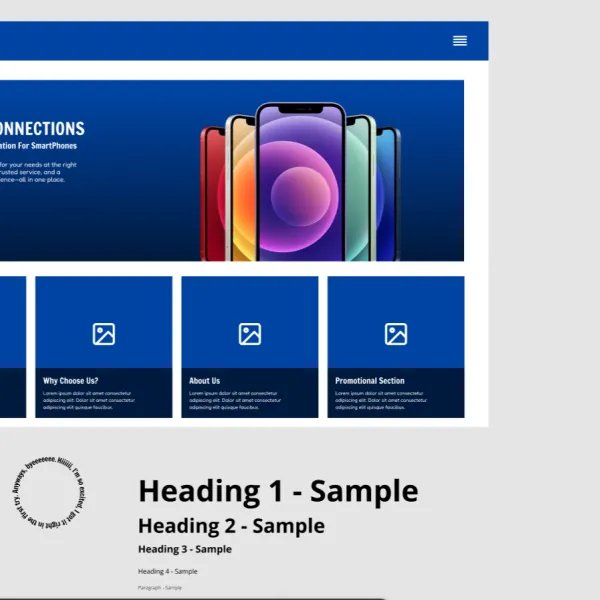Click the 'Why Choose Us?' card title
The width and height of the screenshot is (600, 600).
point(70,381)
